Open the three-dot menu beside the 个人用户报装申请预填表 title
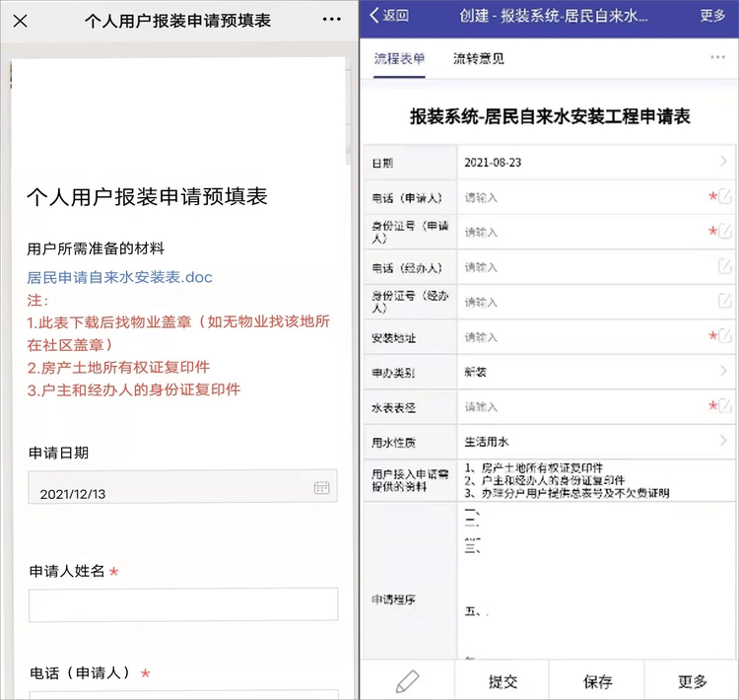Image resolution: width=739 pixels, height=700 pixels. click(332, 20)
